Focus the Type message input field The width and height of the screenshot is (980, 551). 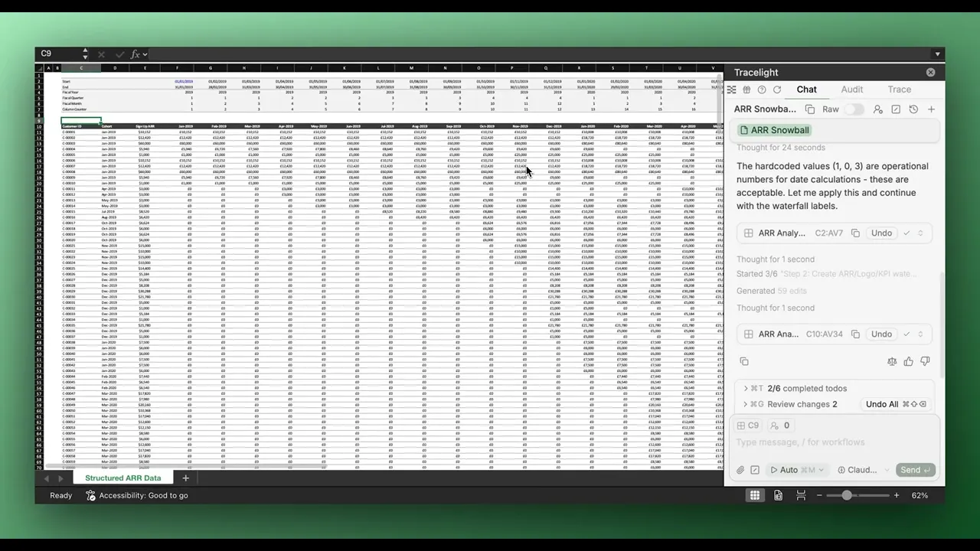coord(835,442)
